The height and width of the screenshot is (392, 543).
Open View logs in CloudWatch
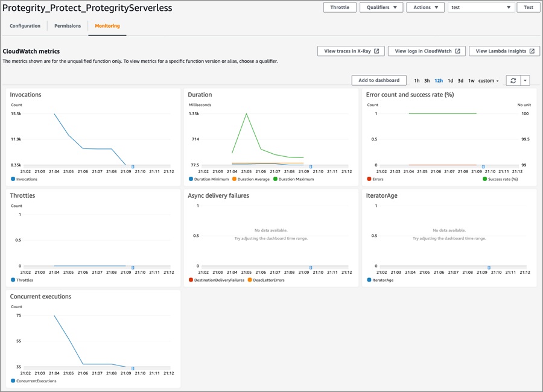coord(427,51)
